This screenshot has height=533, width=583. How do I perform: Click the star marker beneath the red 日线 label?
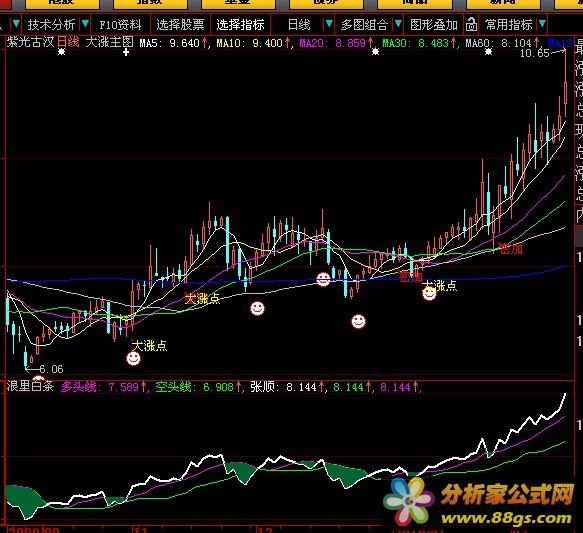[x=62, y=52]
